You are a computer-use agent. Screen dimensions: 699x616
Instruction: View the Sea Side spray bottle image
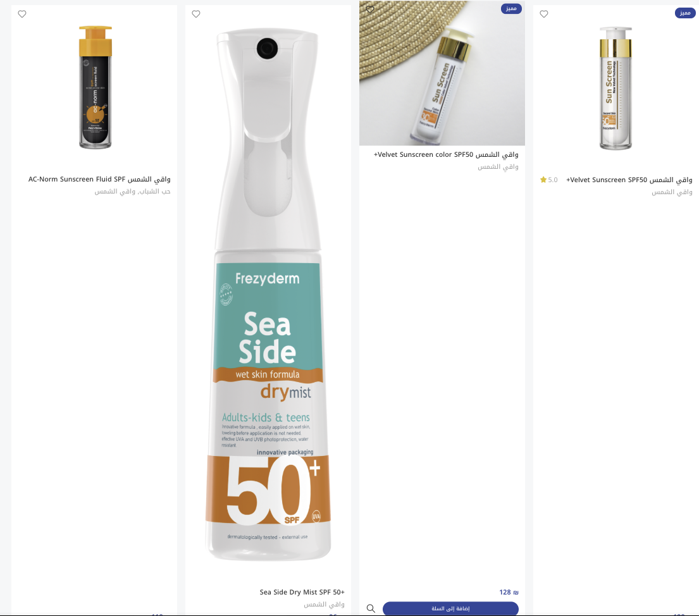[268, 294]
